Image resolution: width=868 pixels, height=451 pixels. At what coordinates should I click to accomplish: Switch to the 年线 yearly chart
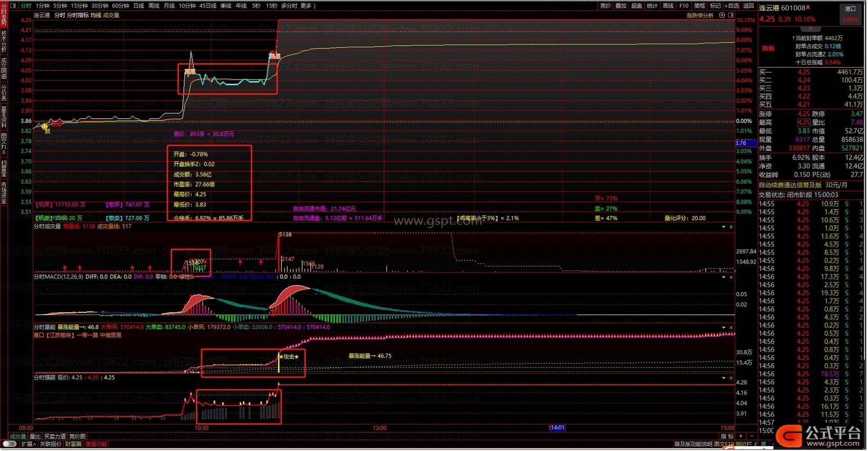(241, 5)
